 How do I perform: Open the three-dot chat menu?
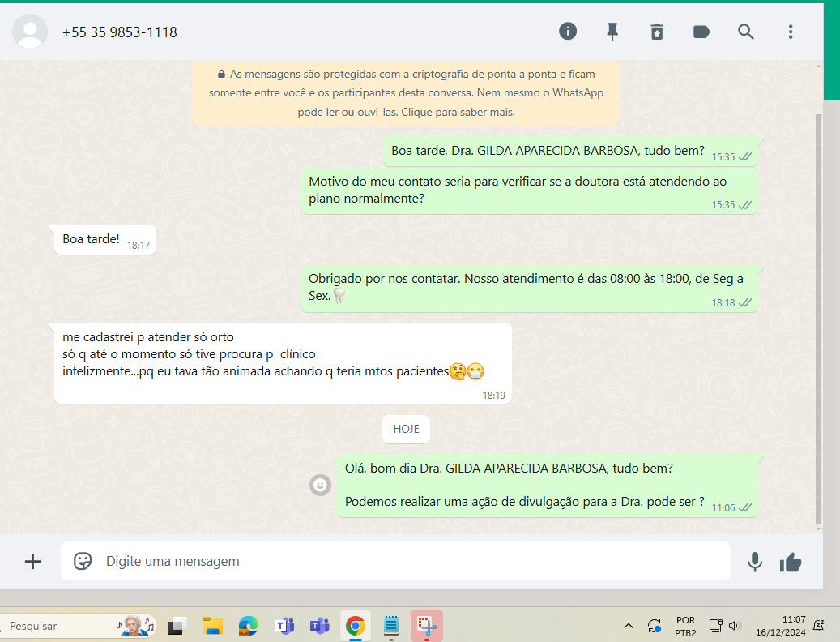790,32
